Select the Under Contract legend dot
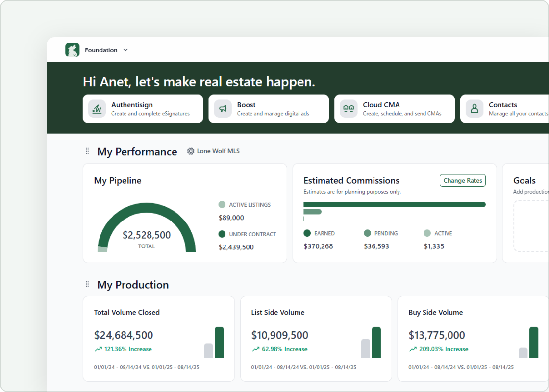The height and width of the screenshot is (392, 549). pos(222,234)
